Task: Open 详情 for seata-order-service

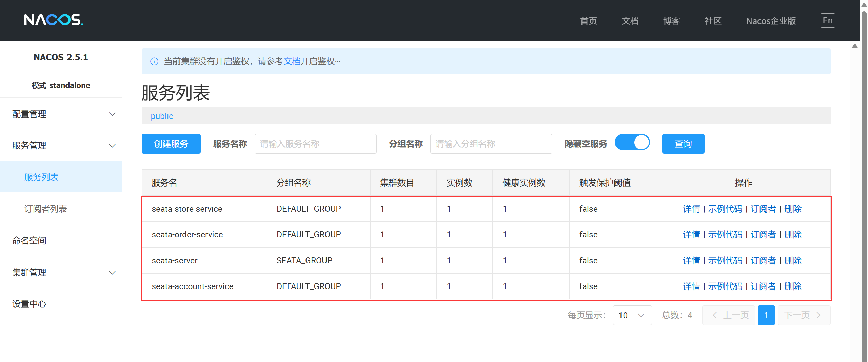Action: pyautogui.click(x=691, y=235)
